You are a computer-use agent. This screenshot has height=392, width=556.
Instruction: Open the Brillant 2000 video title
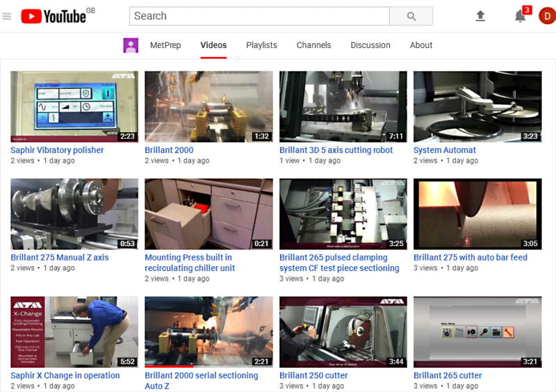tap(169, 150)
